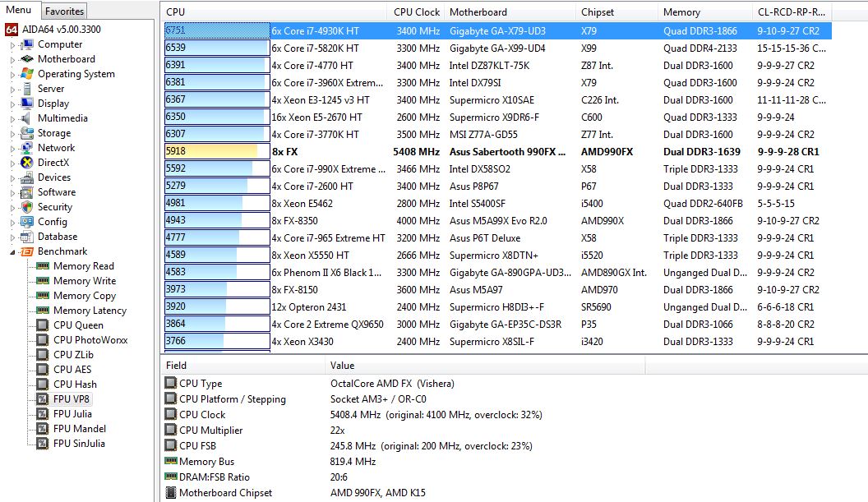
Task: Click the Motherboard tree icon
Action: click(26, 59)
